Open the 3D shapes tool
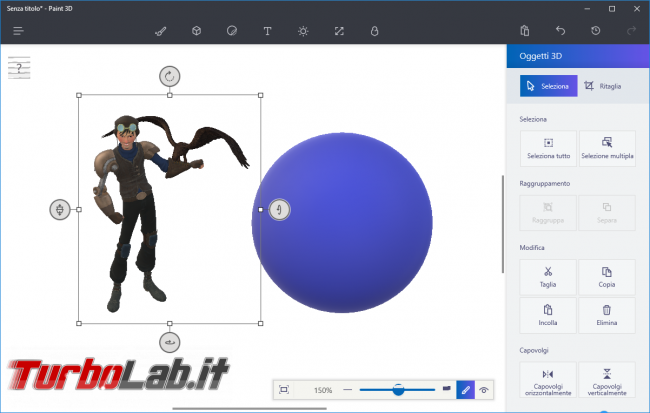Screen dimensions: 650x413 pos(196,31)
